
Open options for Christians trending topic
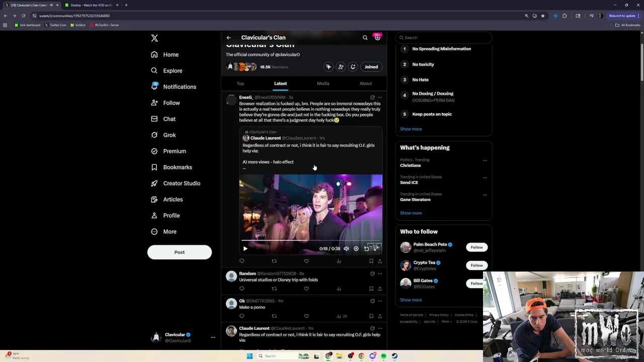(485, 161)
